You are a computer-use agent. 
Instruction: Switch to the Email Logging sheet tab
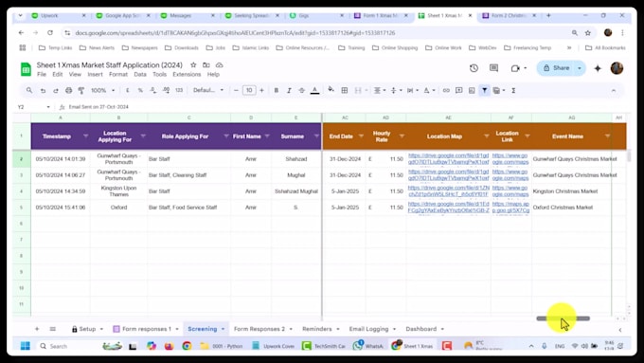(x=372, y=329)
